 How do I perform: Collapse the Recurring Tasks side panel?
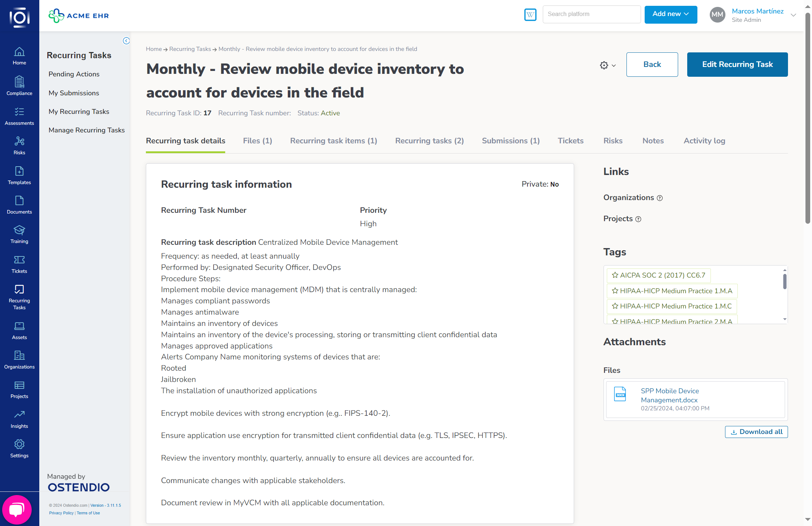[x=126, y=41]
